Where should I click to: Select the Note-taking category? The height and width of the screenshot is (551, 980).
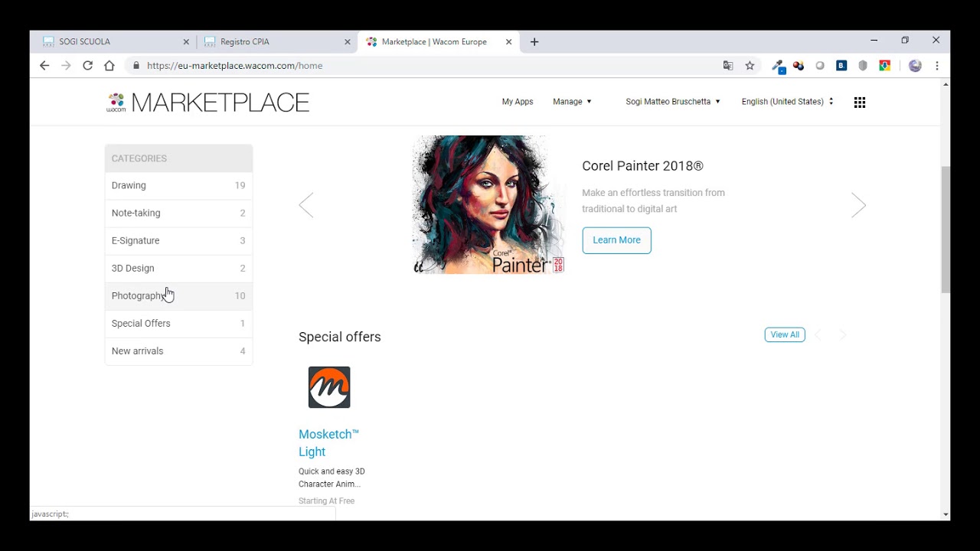click(178, 213)
